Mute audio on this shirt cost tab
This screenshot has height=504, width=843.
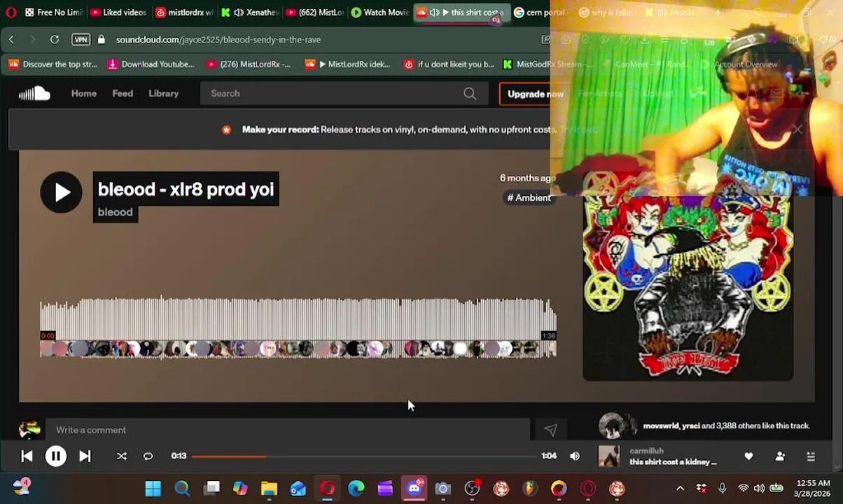434,12
